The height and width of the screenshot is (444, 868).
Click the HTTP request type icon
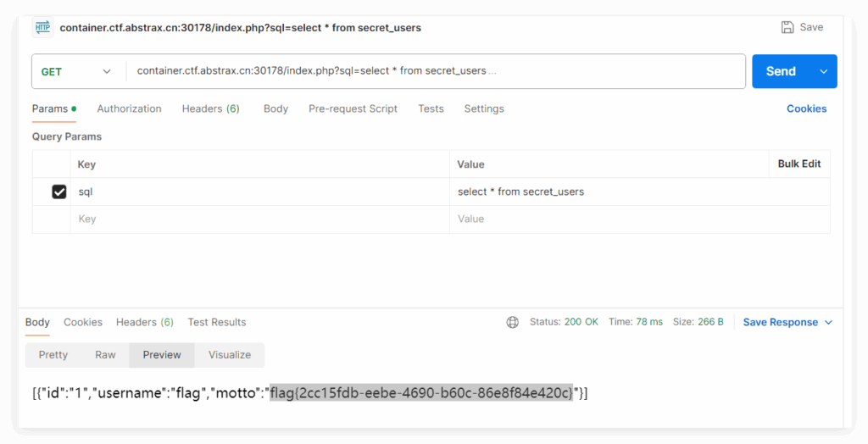(x=42, y=27)
